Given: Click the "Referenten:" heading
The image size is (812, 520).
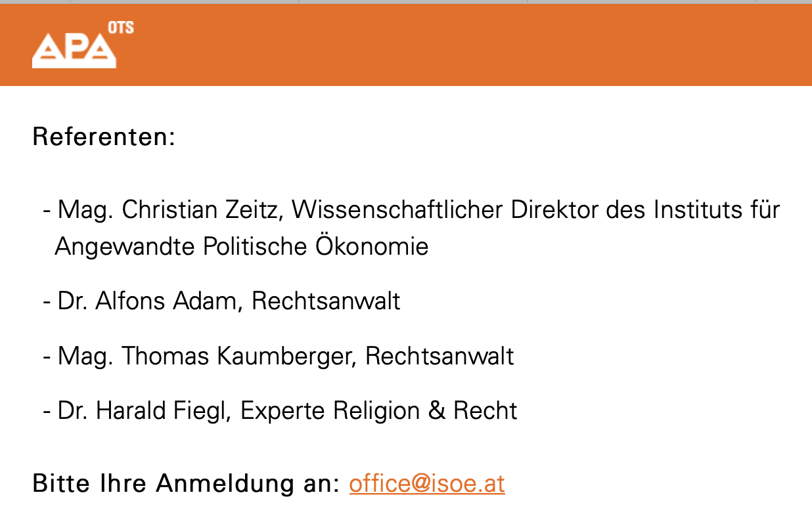Looking at the screenshot, I should (x=104, y=137).
